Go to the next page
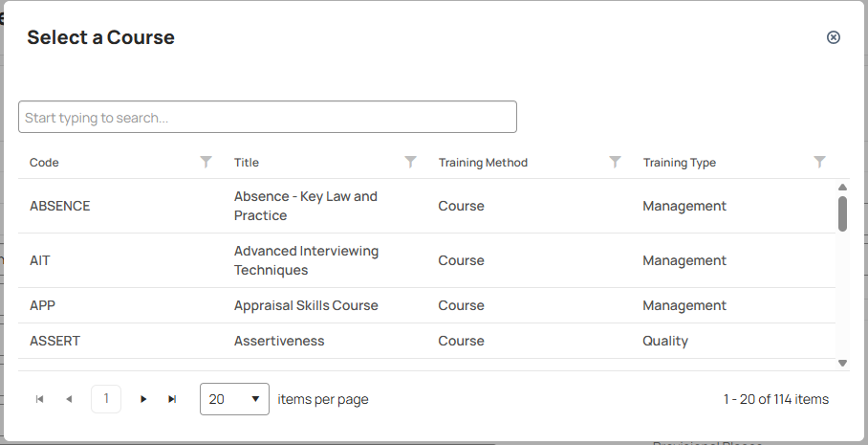Image resolution: width=868 pixels, height=445 pixels. 143,399
